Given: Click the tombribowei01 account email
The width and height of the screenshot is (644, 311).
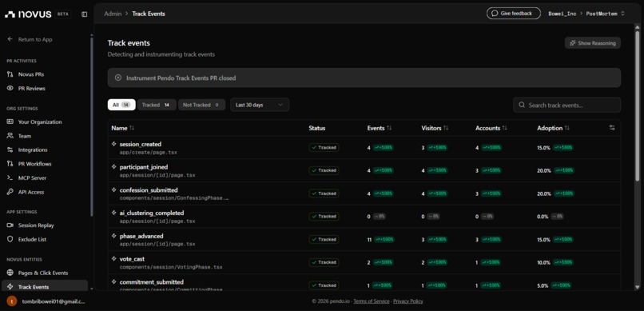Looking at the screenshot, I should click(x=54, y=301).
